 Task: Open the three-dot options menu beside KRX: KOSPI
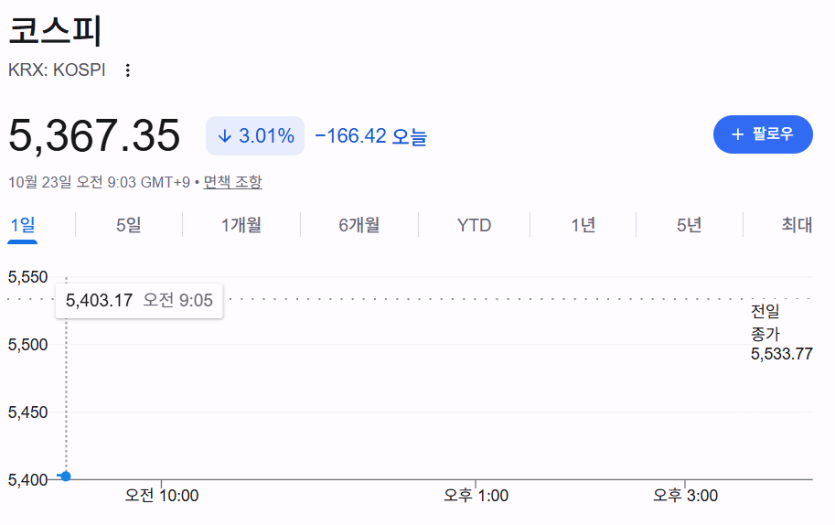(x=127, y=70)
